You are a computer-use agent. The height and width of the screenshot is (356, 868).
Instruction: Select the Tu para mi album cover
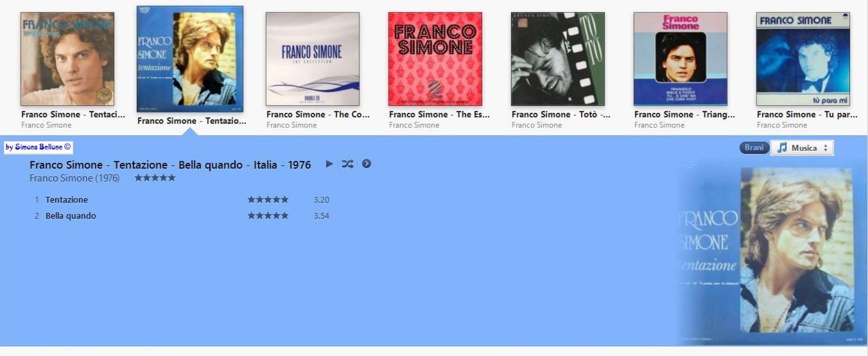pos(803,59)
